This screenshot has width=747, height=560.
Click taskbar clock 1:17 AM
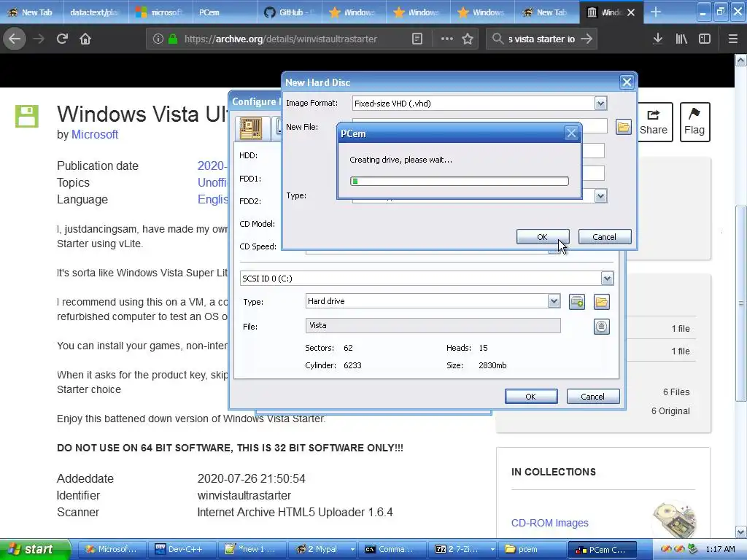pos(720,550)
